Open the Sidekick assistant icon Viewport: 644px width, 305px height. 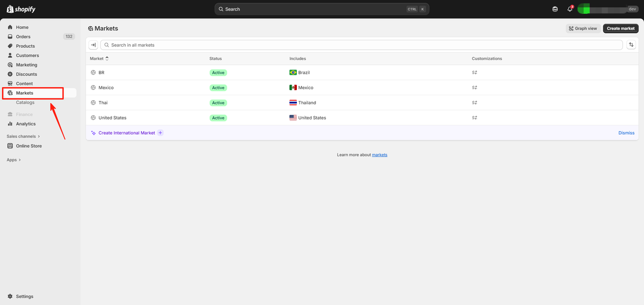[555, 9]
